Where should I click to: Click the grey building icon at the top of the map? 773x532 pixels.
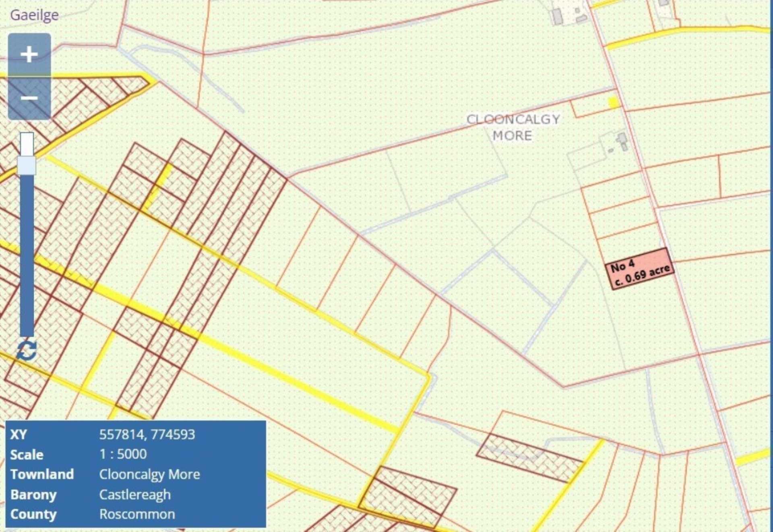pyautogui.click(x=557, y=17)
